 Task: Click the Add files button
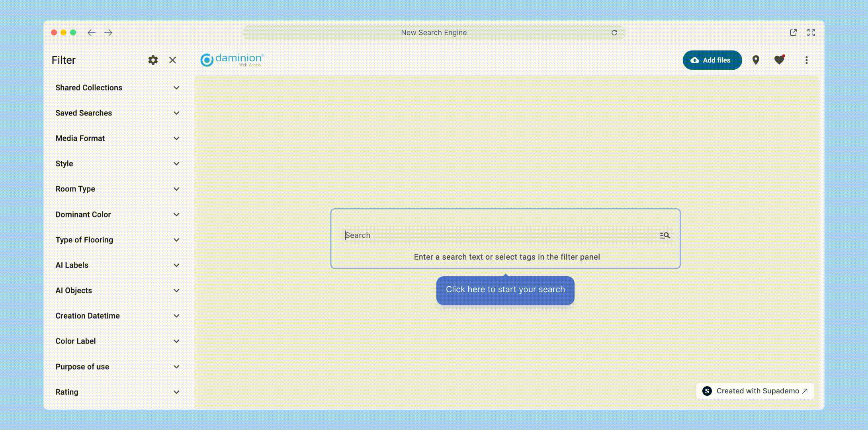[x=712, y=60]
